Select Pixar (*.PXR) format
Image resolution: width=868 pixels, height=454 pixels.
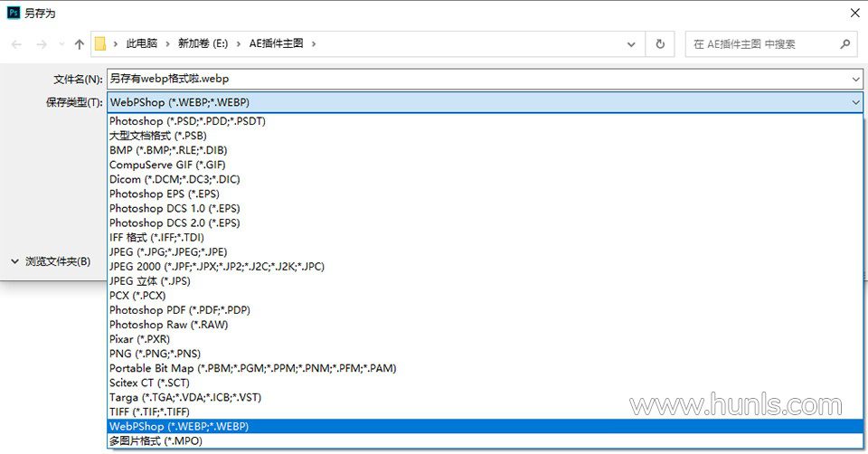[485, 339]
